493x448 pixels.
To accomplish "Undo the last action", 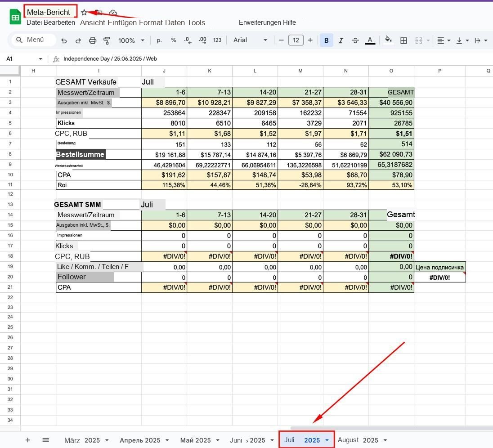I will [64, 40].
